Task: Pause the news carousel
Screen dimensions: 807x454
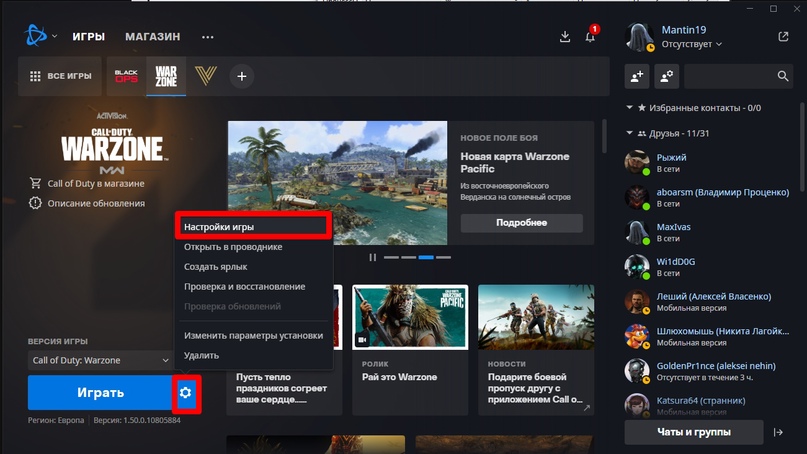Action: pyautogui.click(x=373, y=257)
